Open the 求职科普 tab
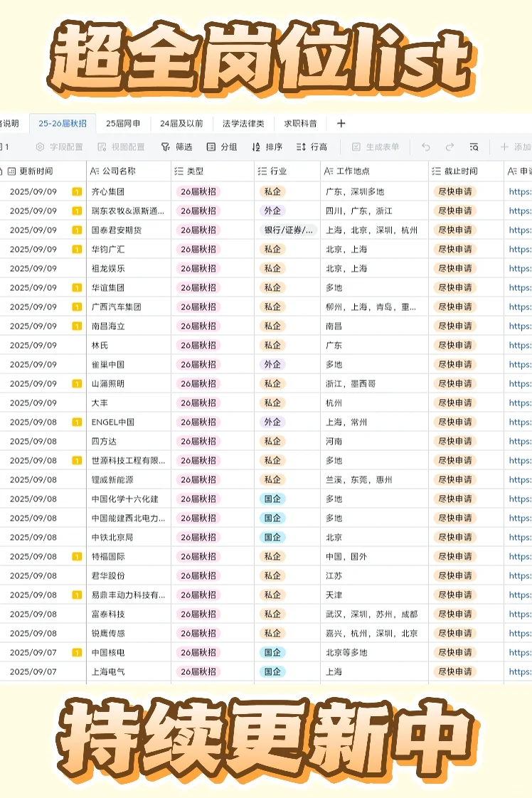Viewport: 532px width, 798px height. (300, 124)
